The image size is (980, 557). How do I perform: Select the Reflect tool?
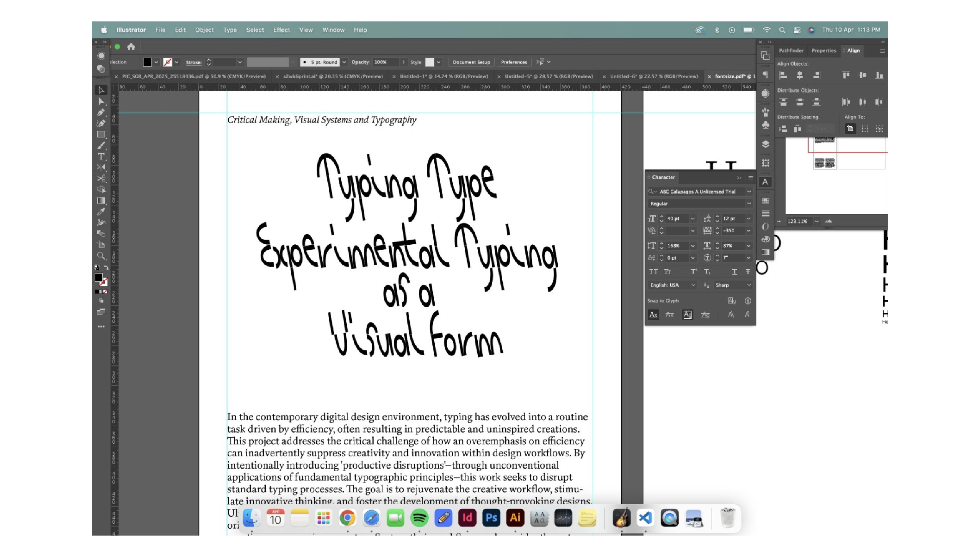(101, 167)
